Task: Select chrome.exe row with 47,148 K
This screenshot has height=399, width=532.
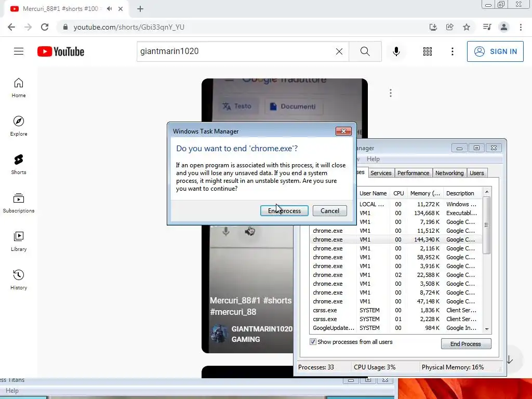Action: pyautogui.click(x=395, y=301)
